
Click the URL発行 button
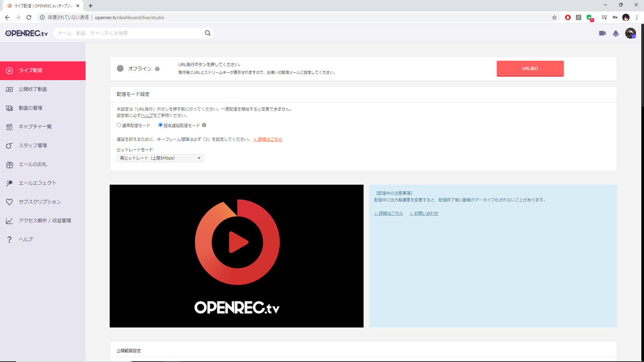[530, 69]
